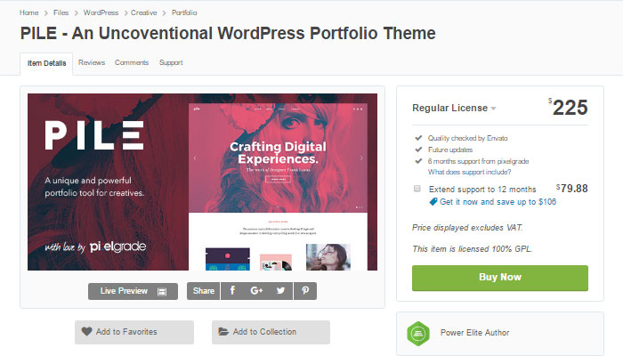The image size is (623, 364).
Task: Open the Reviews tab
Action: pyautogui.click(x=92, y=62)
